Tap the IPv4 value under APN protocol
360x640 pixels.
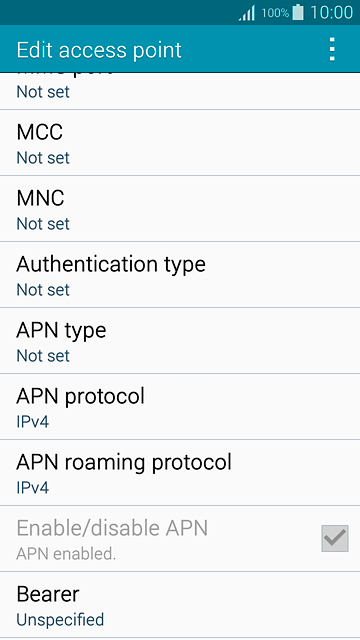click(x=33, y=422)
